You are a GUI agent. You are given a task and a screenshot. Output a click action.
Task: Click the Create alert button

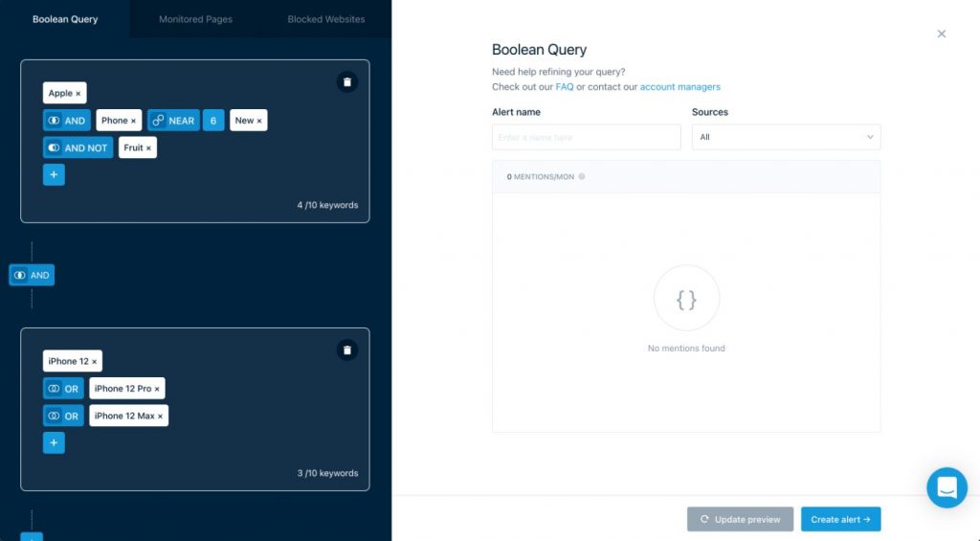click(x=840, y=519)
